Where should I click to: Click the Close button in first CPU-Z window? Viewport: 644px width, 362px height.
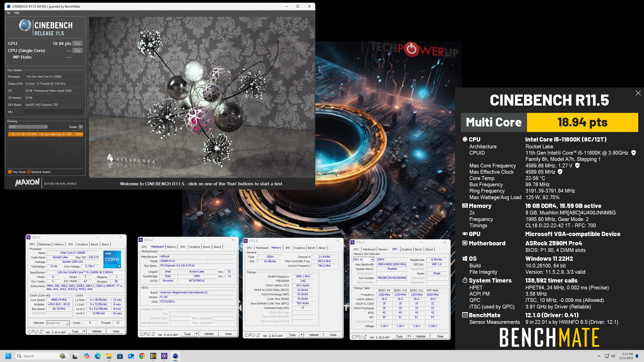116,331
